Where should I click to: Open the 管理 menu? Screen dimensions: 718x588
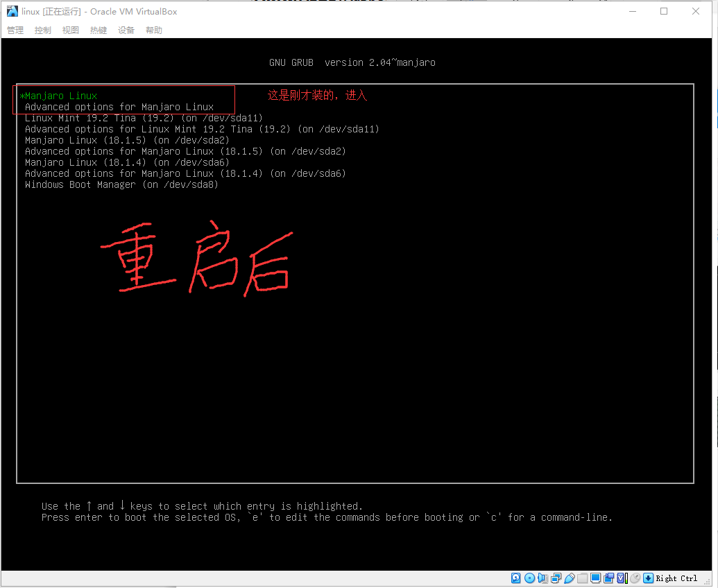point(15,31)
